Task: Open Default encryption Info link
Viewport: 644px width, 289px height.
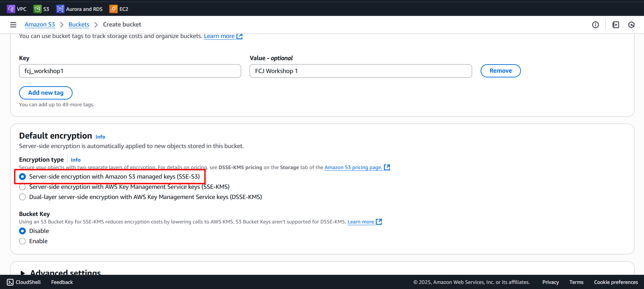Action: (100, 137)
